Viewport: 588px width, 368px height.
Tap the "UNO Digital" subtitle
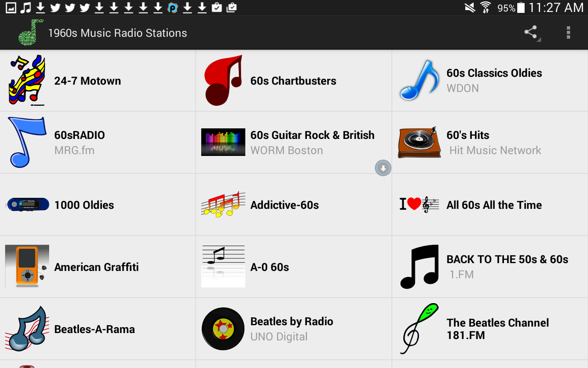coord(279,337)
